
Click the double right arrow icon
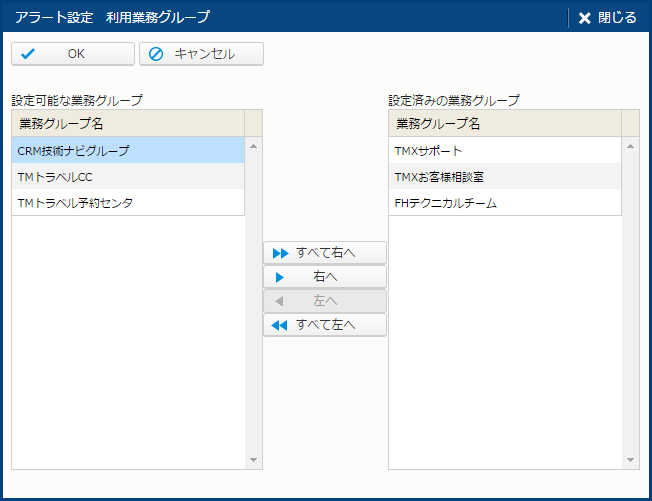(280, 253)
